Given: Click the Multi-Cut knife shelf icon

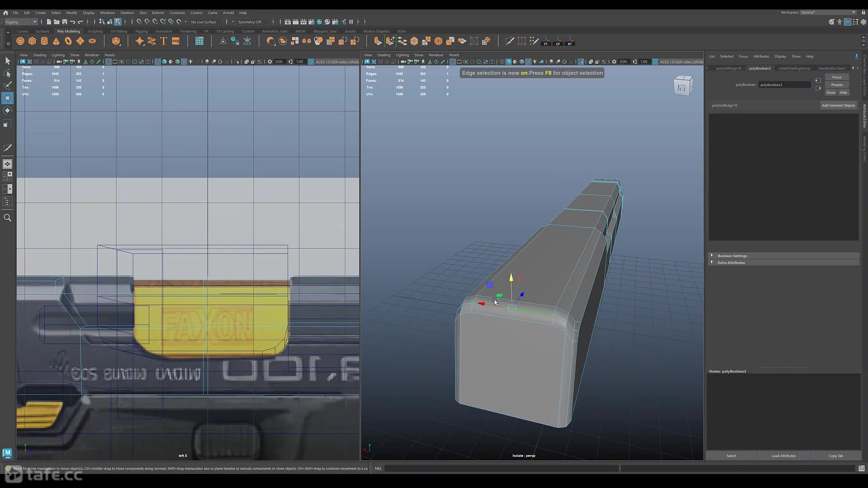Looking at the screenshot, I should point(509,41).
